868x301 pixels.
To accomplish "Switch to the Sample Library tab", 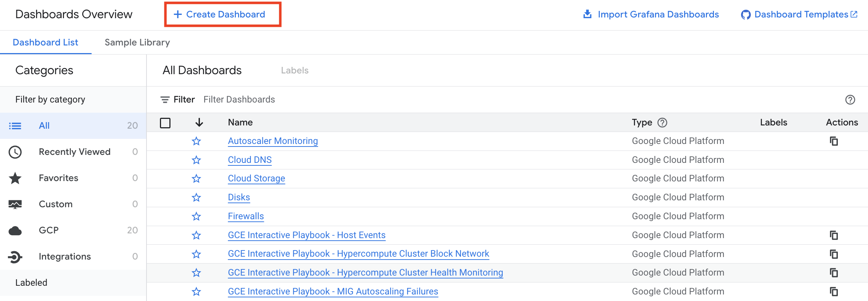I will coord(137,43).
